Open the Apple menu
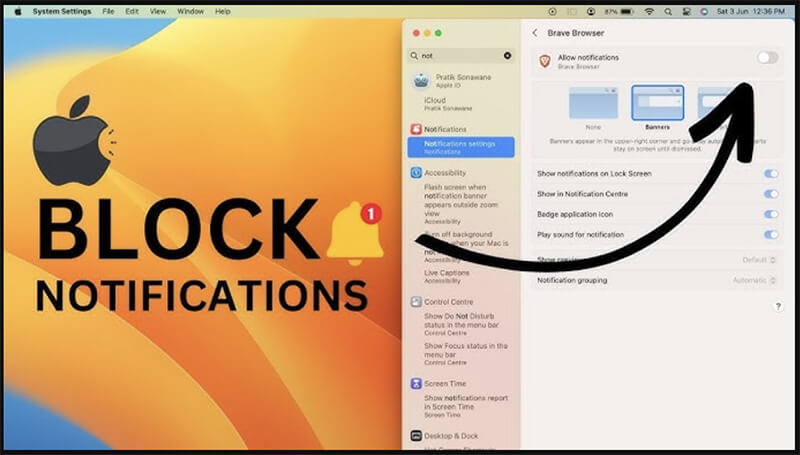Image resolution: width=800 pixels, height=455 pixels. click(18, 11)
